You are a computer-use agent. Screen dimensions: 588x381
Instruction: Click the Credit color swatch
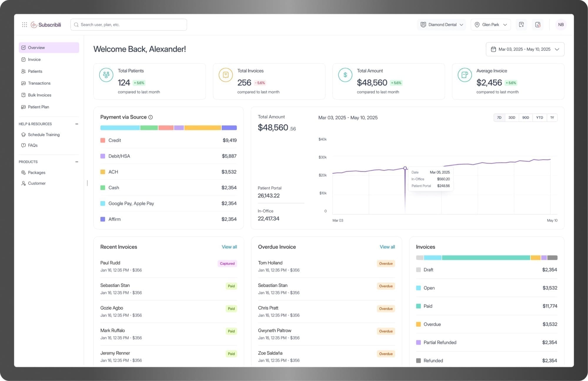coord(103,140)
